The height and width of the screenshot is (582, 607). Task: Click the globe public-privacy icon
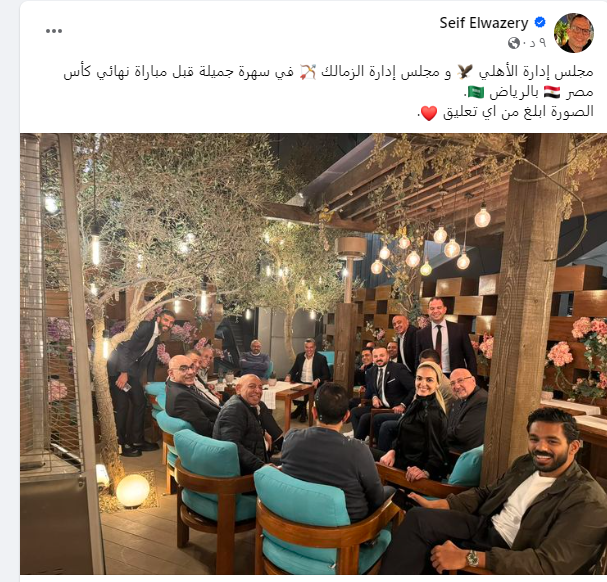coord(514,43)
